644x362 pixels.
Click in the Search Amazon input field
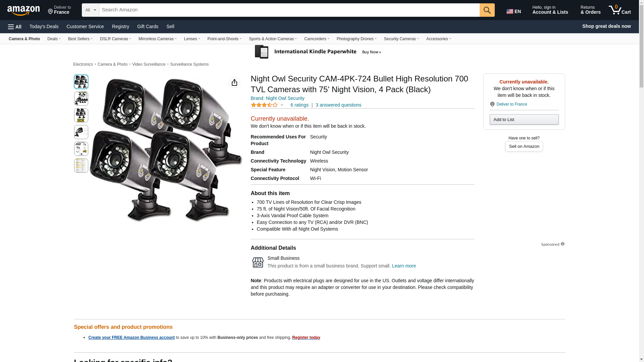coord(288,10)
